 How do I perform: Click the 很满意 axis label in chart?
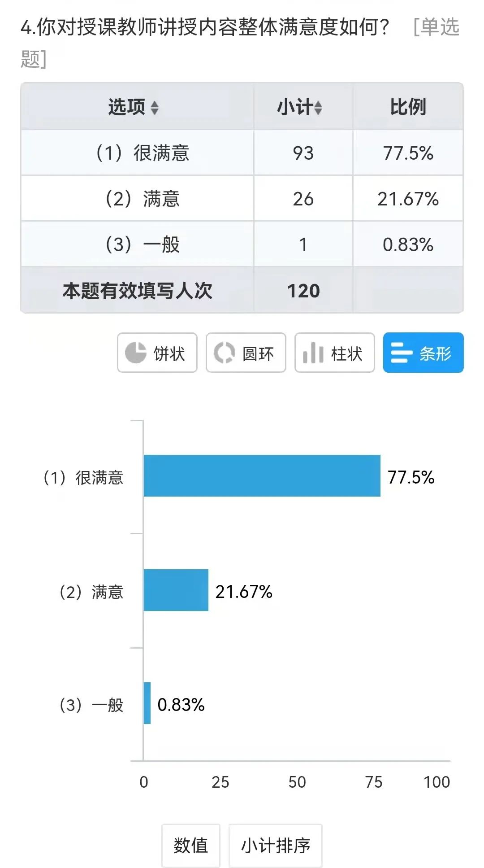(x=83, y=477)
